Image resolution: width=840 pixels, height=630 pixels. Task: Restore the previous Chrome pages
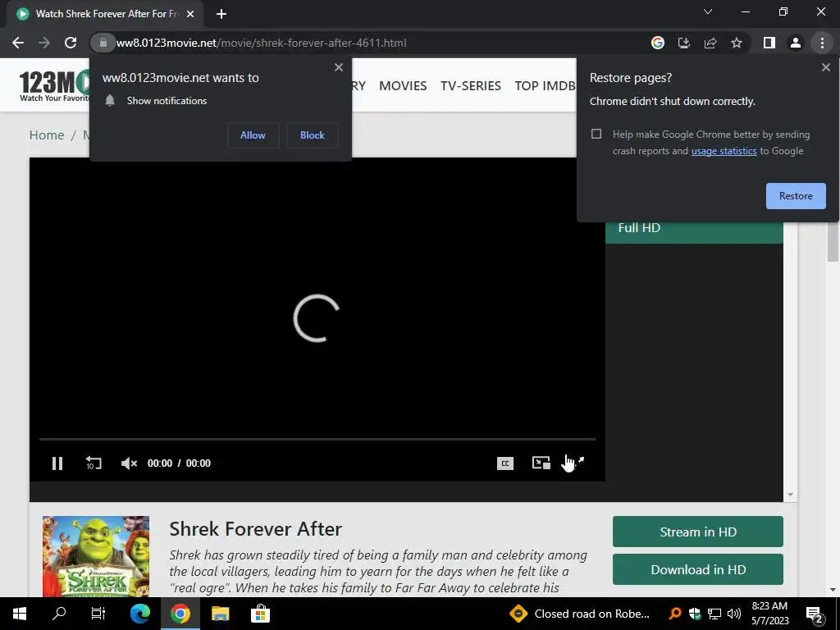point(796,196)
